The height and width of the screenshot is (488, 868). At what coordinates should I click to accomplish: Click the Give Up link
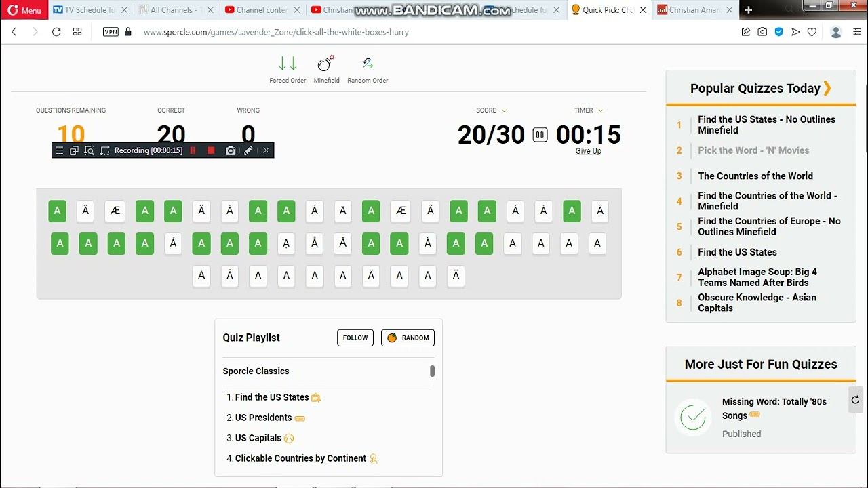588,151
